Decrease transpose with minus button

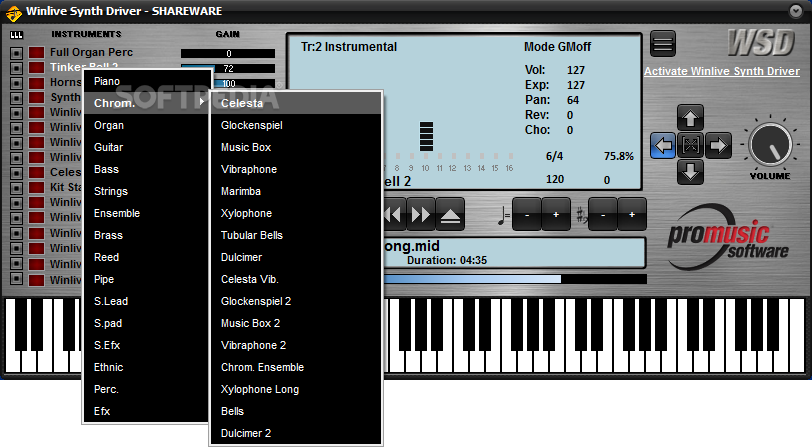[603, 214]
